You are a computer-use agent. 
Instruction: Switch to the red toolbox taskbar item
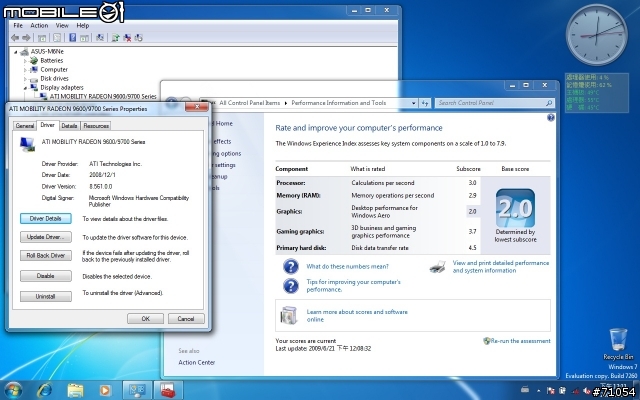tap(168, 390)
